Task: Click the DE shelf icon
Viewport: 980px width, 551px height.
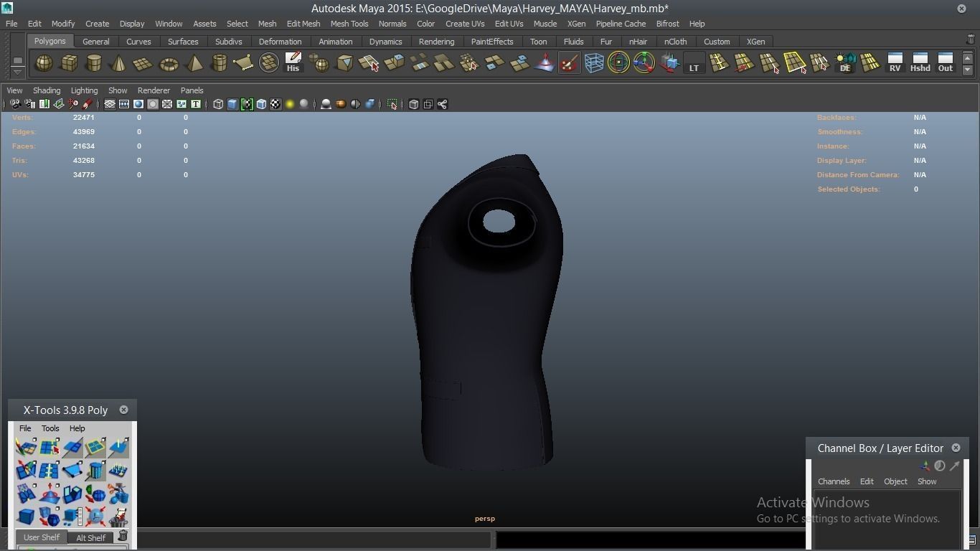Action: [x=845, y=63]
